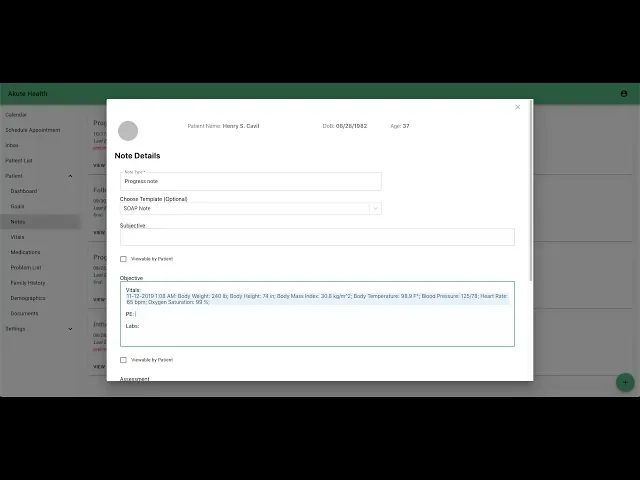Select Notes in the sidebar
640x480 pixels.
point(18,222)
